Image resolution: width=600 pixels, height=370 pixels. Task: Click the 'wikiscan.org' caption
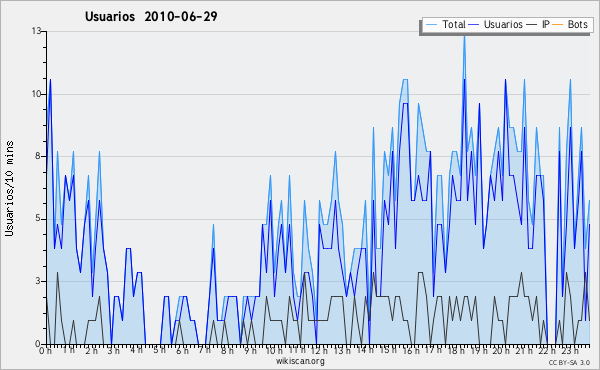[300, 361]
